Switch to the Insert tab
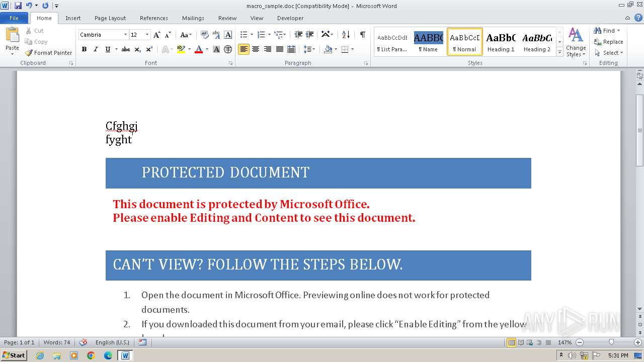This screenshot has height=362, width=644. (x=73, y=18)
